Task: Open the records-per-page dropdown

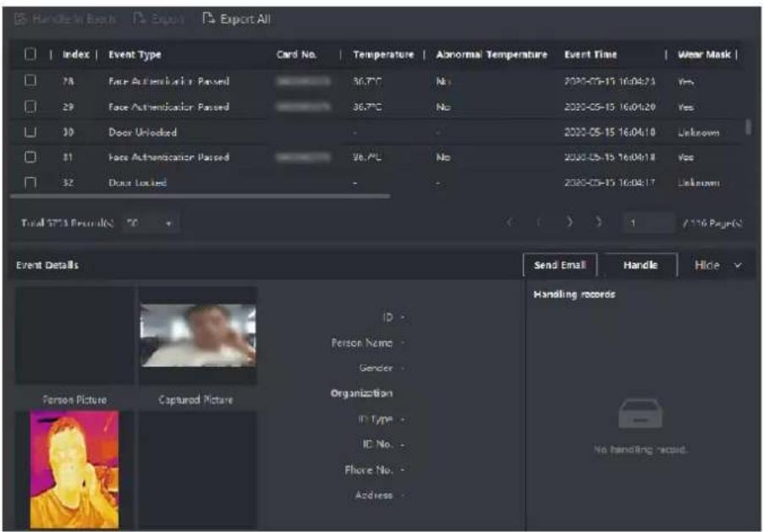Action: (x=150, y=223)
